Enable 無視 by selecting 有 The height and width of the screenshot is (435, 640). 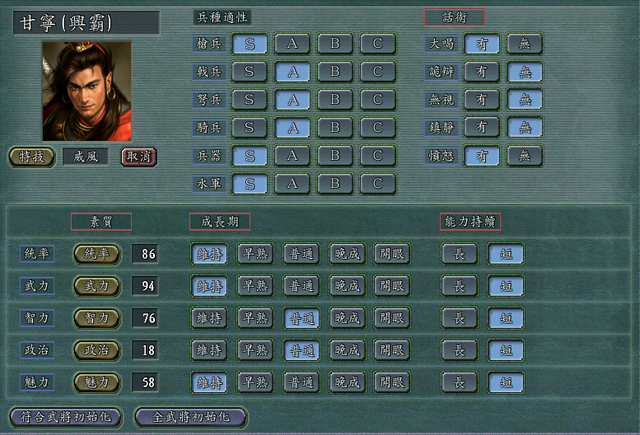[x=482, y=100]
